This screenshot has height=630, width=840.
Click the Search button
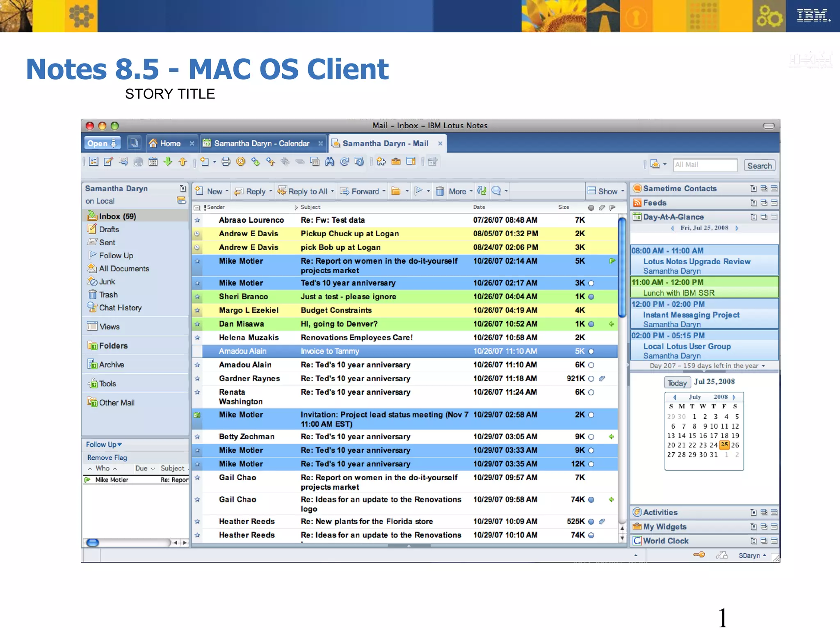760,165
